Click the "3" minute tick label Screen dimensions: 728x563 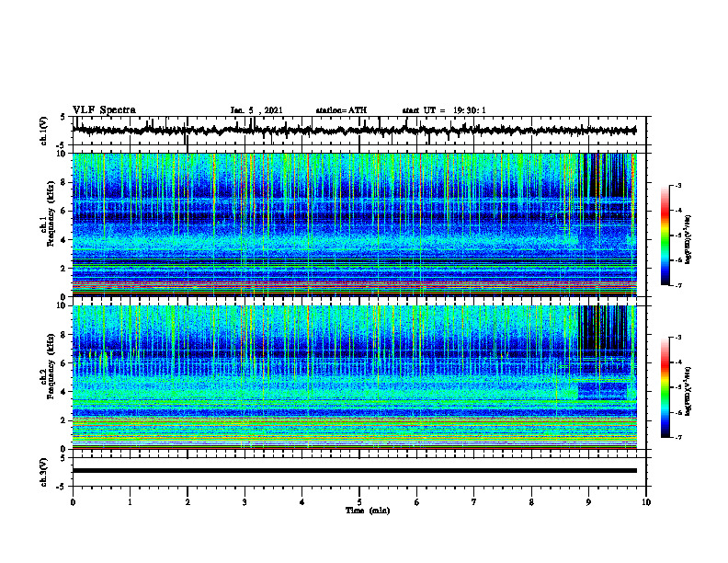click(x=245, y=502)
